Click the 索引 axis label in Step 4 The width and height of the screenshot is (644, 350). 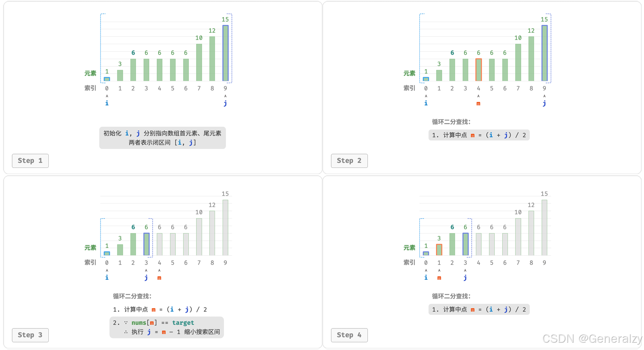[410, 263]
